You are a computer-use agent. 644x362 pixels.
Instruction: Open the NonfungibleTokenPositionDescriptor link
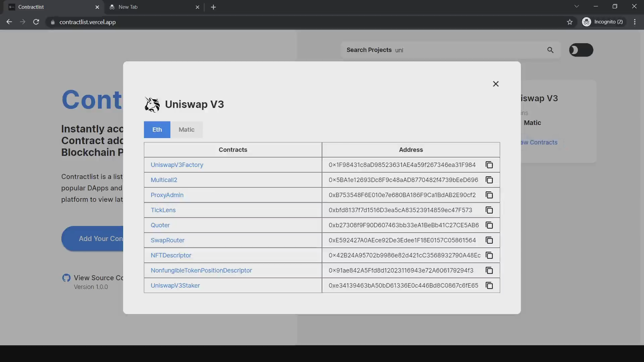click(201, 270)
